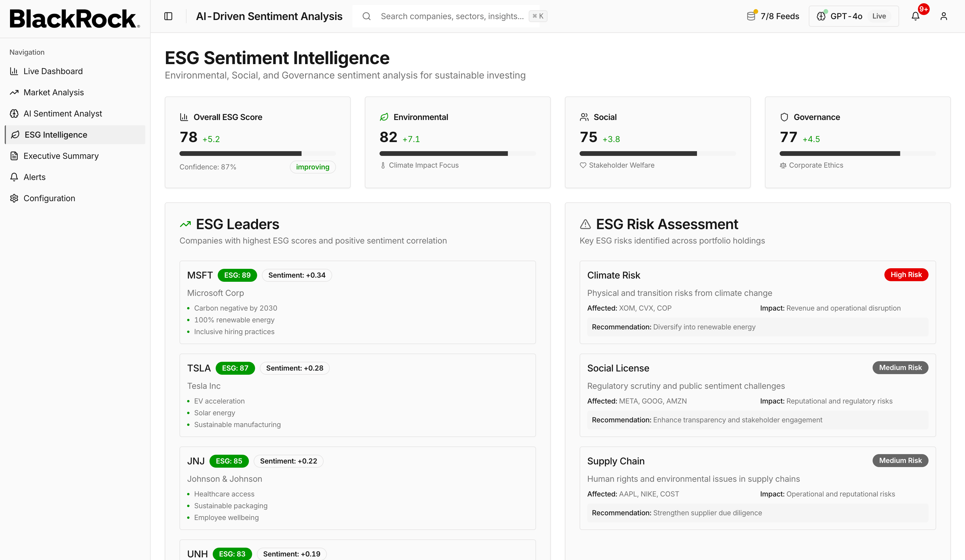Image resolution: width=965 pixels, height=560 pixels.
Task: Open the user profile icon
Action: point(944,16)
